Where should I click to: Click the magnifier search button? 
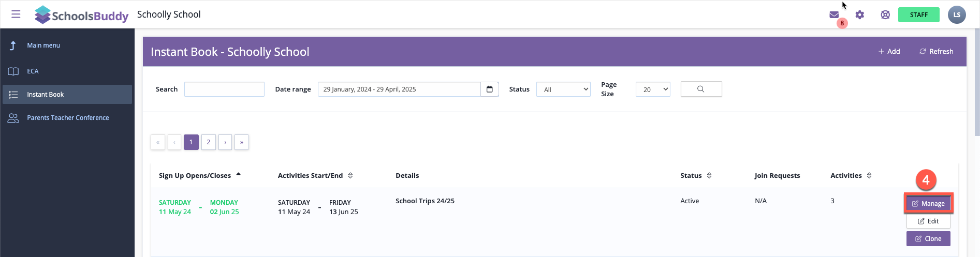(x=700, y=89)
